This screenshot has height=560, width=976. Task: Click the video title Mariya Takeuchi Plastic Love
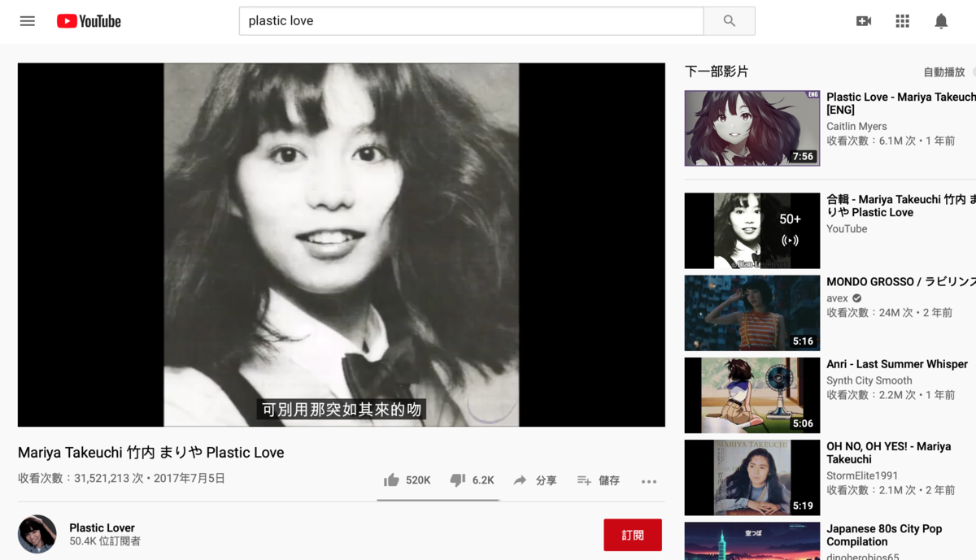(151, 453)
